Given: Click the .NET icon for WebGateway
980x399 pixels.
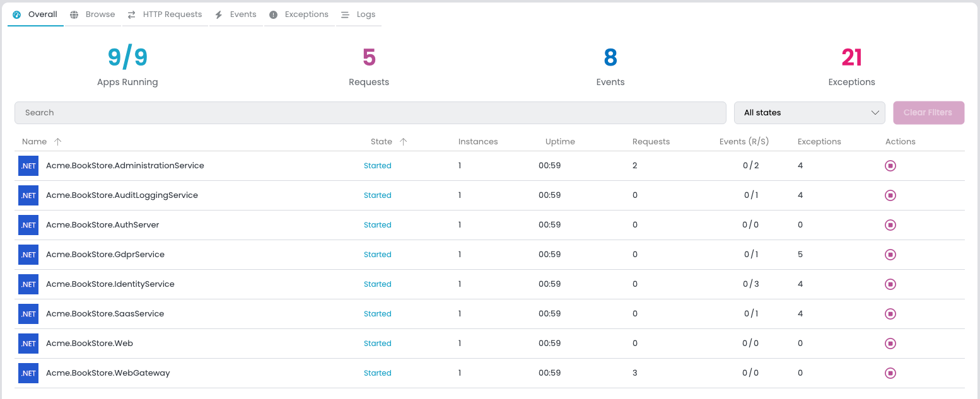Looking at the screenshot, I should pos(28,373).
